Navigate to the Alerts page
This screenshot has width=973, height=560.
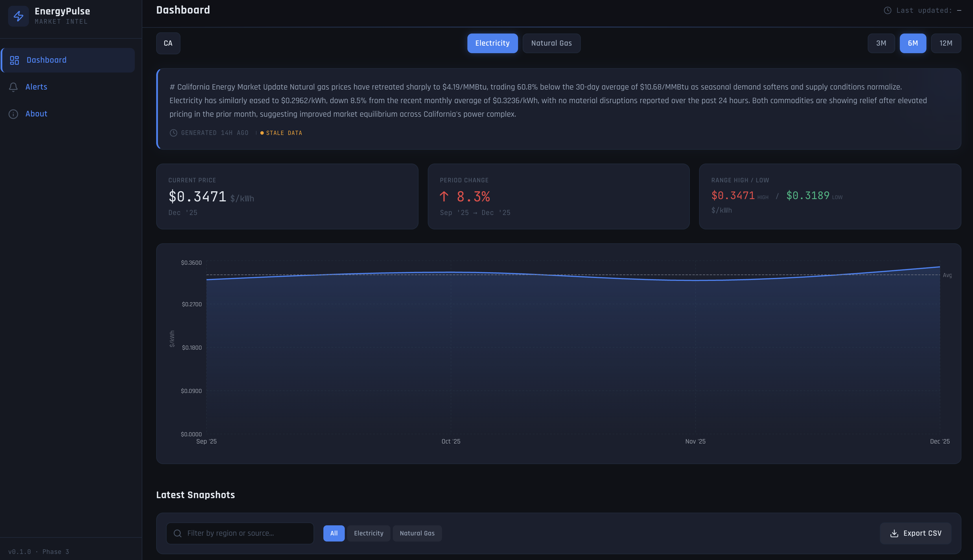36,87
